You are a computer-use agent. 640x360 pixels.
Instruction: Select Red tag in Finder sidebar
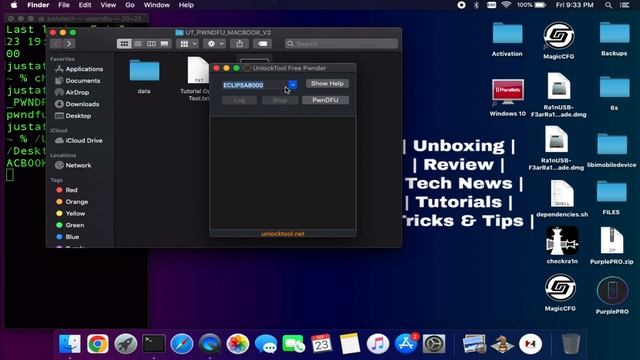click(x=71, y=190)
